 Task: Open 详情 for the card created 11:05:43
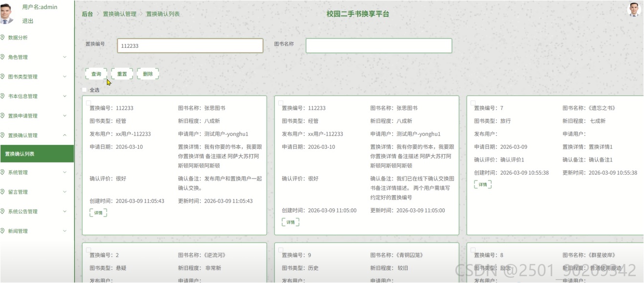pos(98,213)
